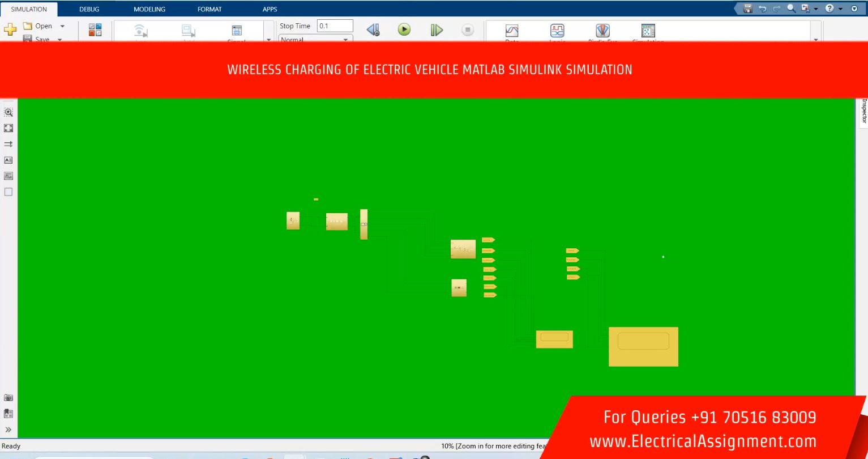Expand the Review Results gallery arrow

tap(815, 40)
